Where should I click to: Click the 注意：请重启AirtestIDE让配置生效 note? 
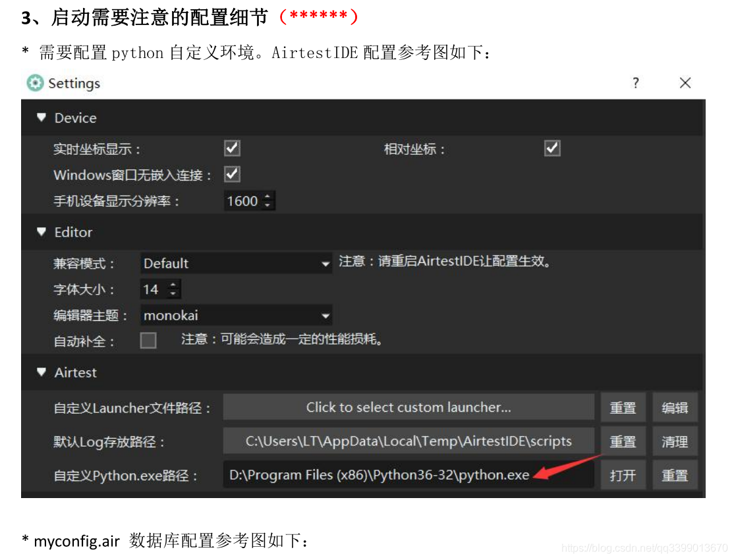coord(445,261)
